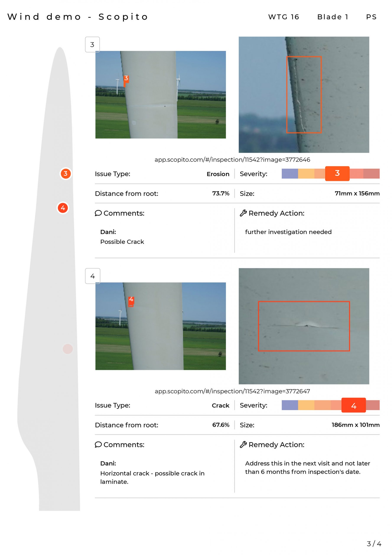Click purple severity segment for issue 3
The height and width of the screenshot is (555, 392).
[x=290, y=174]
